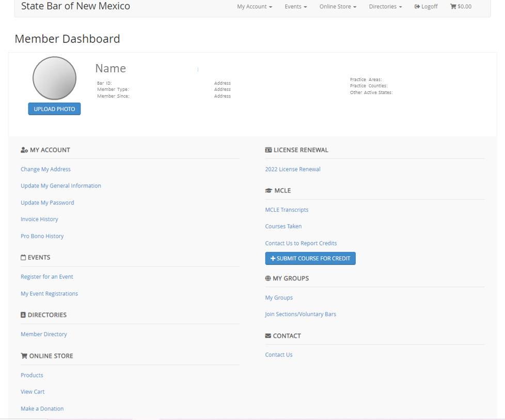Click the Other Active States label
This screenshot has height=420, width=505.
pos(371,92)
